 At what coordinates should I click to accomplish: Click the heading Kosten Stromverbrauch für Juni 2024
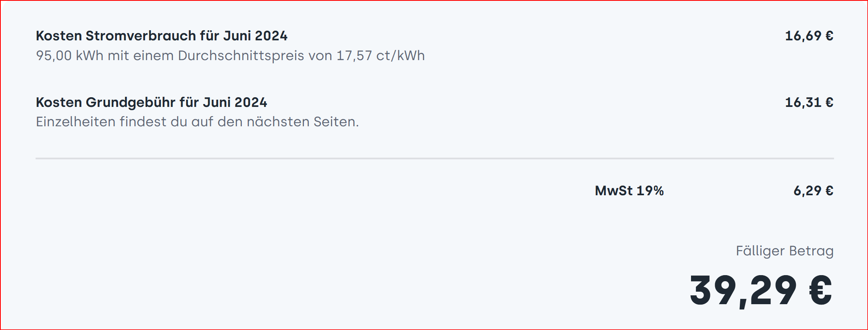click(x=162, y=36)
